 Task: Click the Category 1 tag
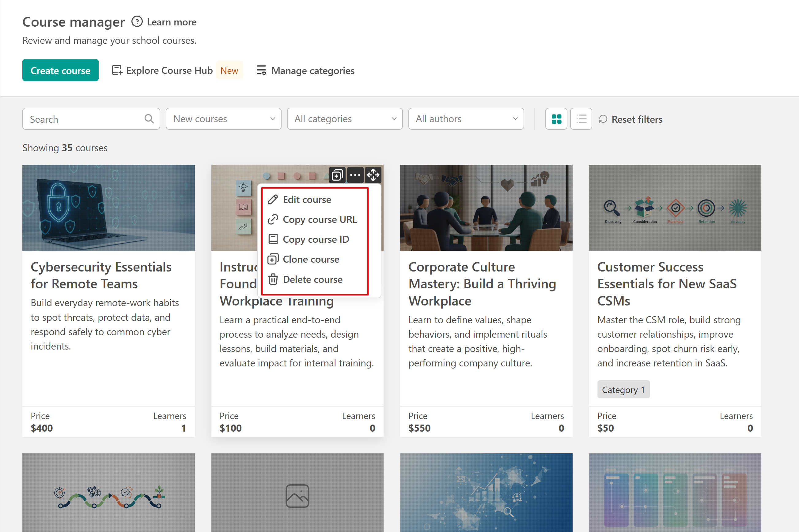(623, 389)
